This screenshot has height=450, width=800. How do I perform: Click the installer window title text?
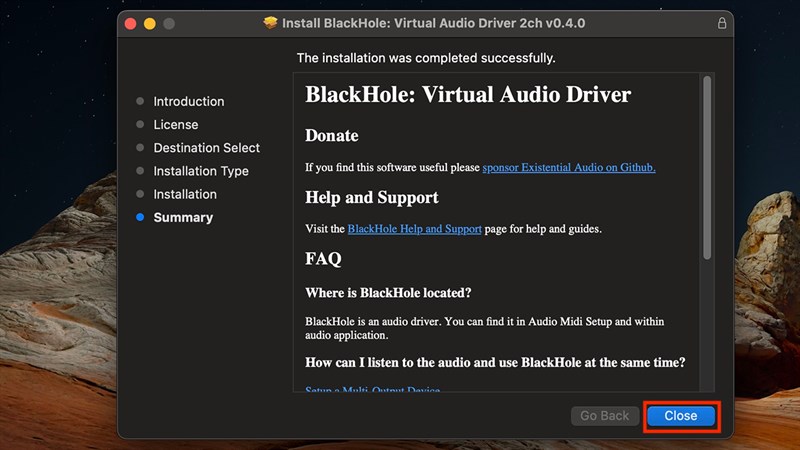[433, 23]
